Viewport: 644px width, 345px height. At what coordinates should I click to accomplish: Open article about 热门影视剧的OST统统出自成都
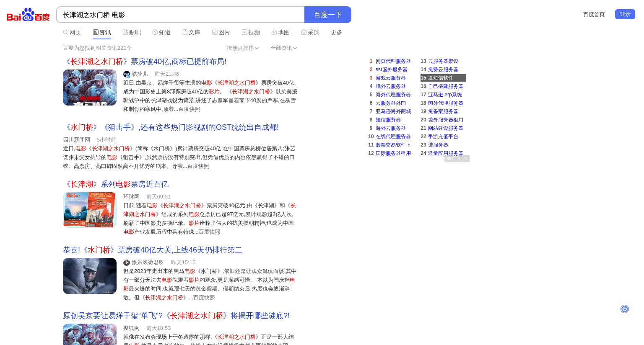coord(171,127)
